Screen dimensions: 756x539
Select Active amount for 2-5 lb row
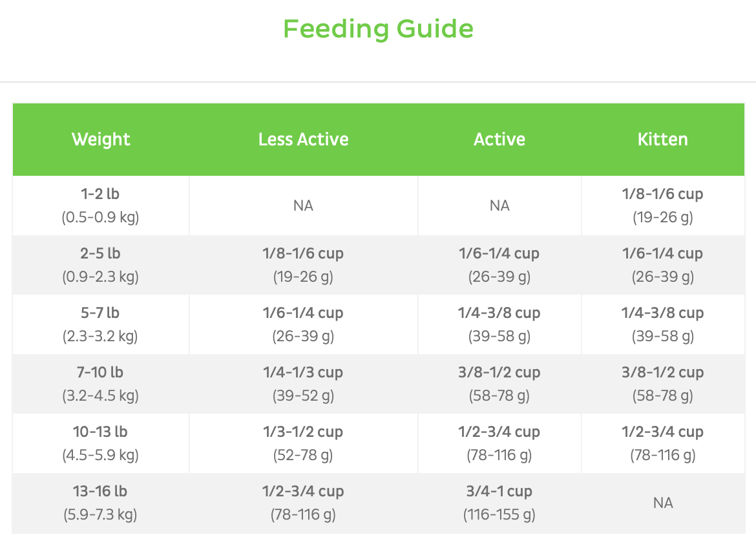tap(499, 265)
